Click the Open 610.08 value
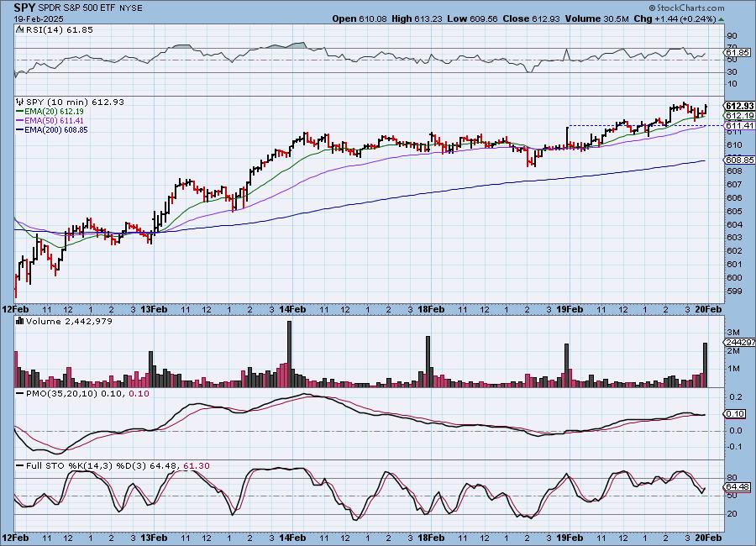756x546 pixels. pos(360,18)
